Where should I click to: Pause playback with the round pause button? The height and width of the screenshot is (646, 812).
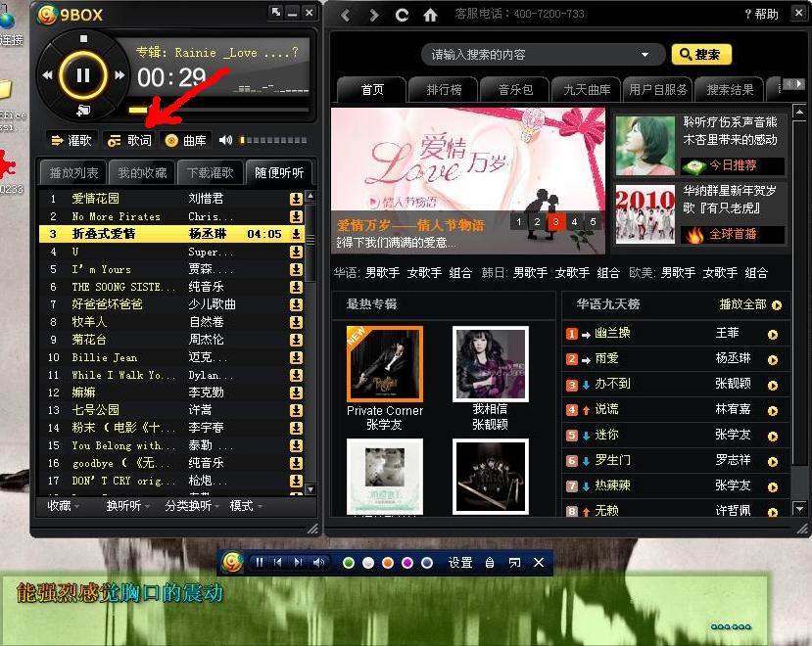click(x=83, y=75)
